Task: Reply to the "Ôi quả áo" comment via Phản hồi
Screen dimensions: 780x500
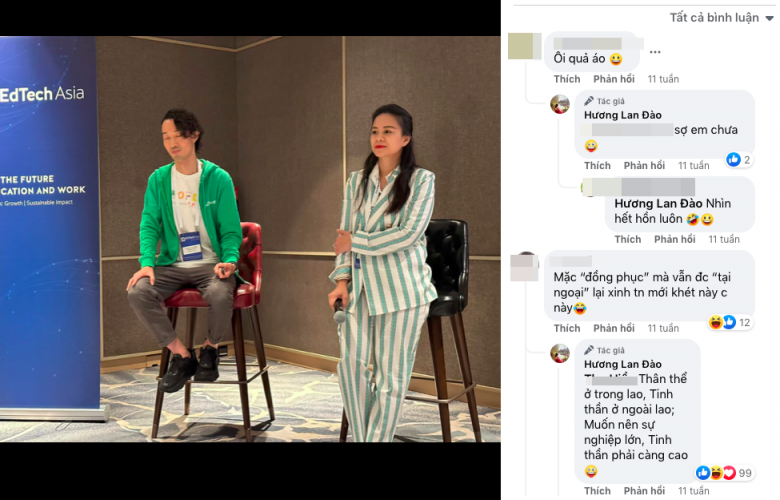Action: click(613, 79)
